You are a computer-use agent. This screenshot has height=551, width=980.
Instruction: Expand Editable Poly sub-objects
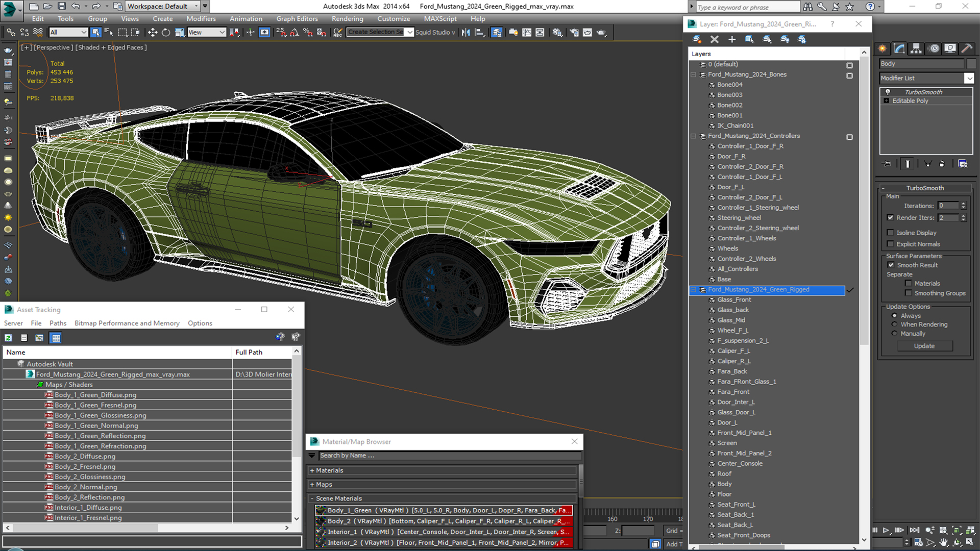pos(887,101)
